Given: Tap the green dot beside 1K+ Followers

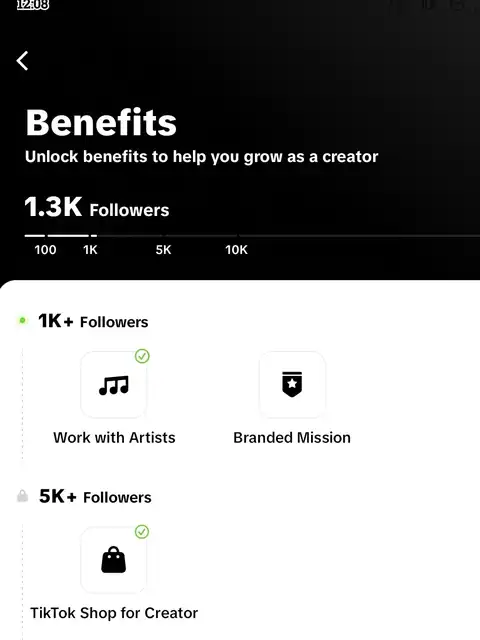Looking at the screenshot, I should 22,321.
